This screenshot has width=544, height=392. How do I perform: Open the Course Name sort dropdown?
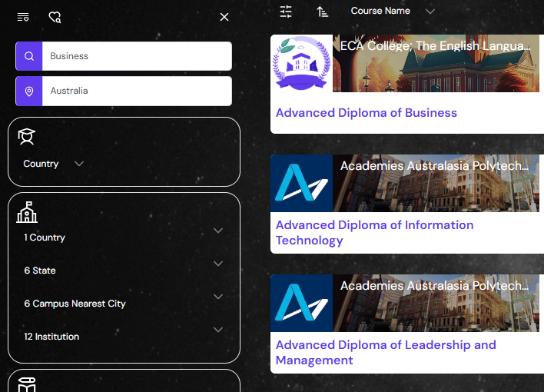point(392,12)
